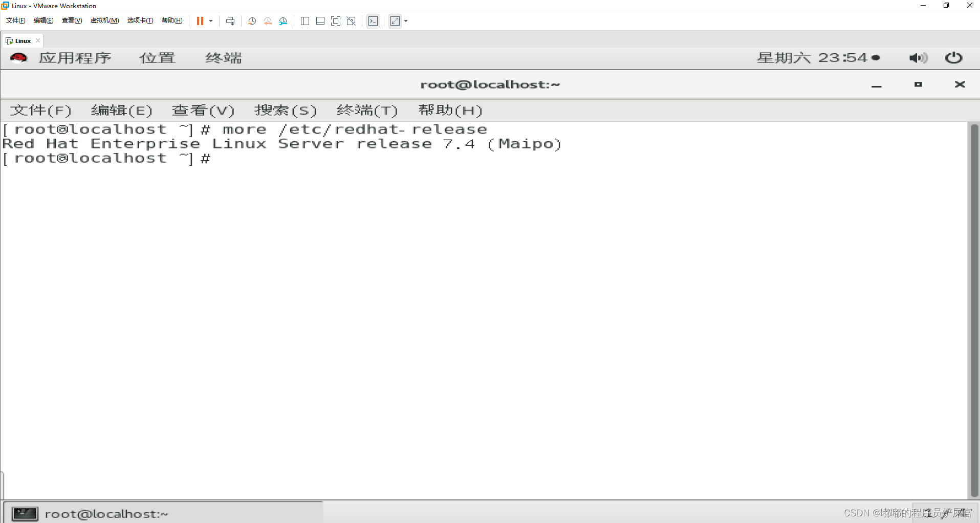Open the power icon system menu
The width and height of the screenshot is (980, 523).
953,58
